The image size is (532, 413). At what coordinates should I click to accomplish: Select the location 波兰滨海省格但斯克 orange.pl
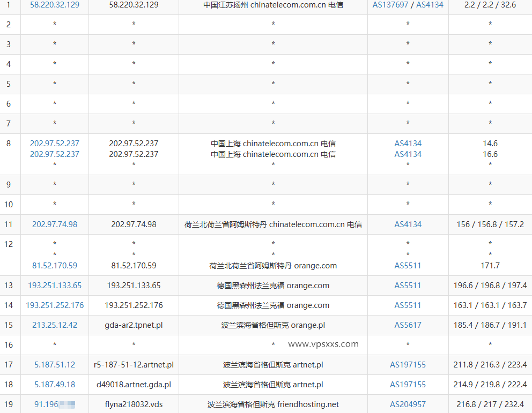click(x=273, y=325)
